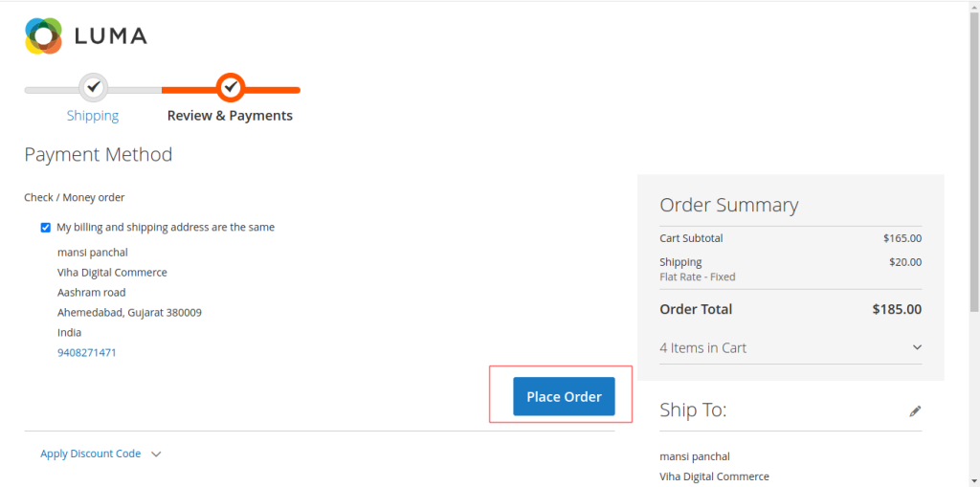
Task: Click the label 'My billing and shipping address are the same'
Action: pyautogui.click(x=166, y=228)
